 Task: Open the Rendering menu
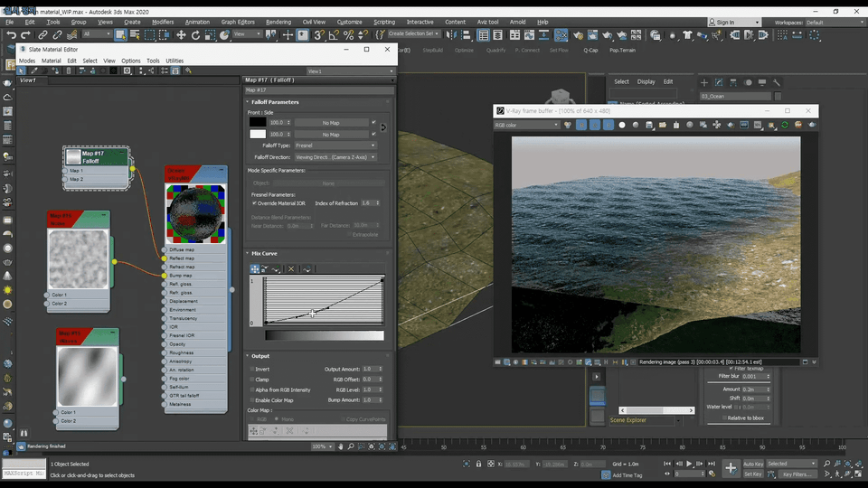pyautogui.click(x=278, y=22)
